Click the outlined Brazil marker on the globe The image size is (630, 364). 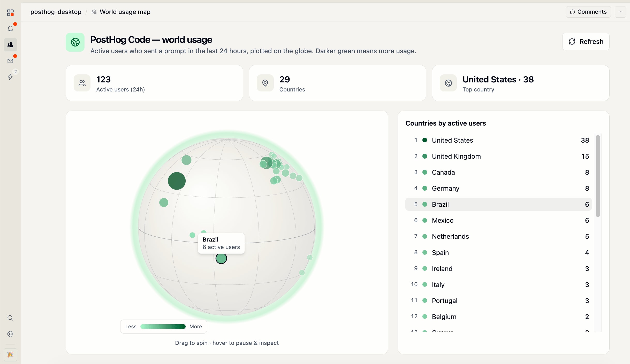[x=221, y=258]
